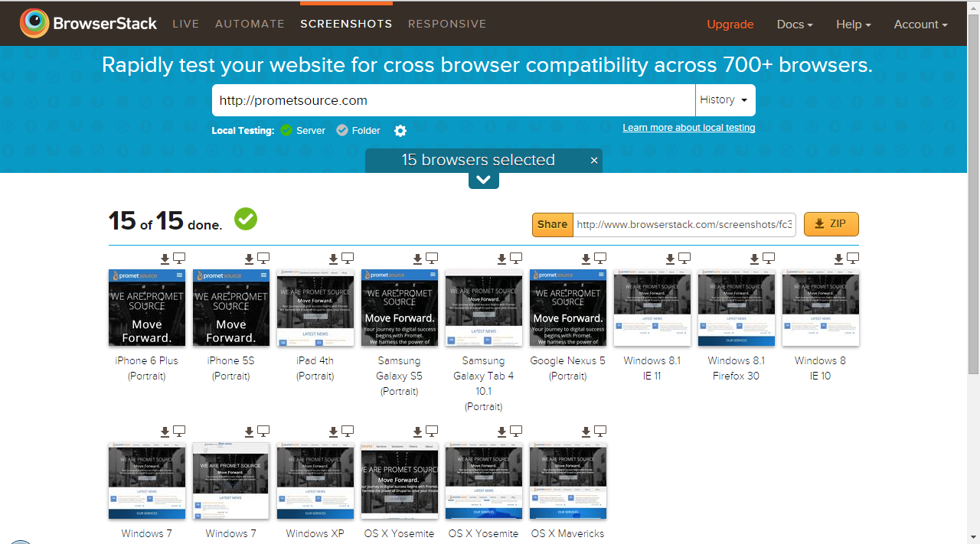
Task: Download the Galaxy Tab 4 10.1 screenshot
Action: click(x=501, y=259)
